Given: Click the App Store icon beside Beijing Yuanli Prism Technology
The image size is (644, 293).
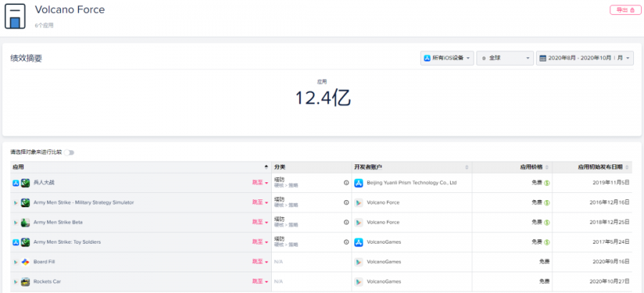Looking at the screenshot, I should [x=358, y=183].
